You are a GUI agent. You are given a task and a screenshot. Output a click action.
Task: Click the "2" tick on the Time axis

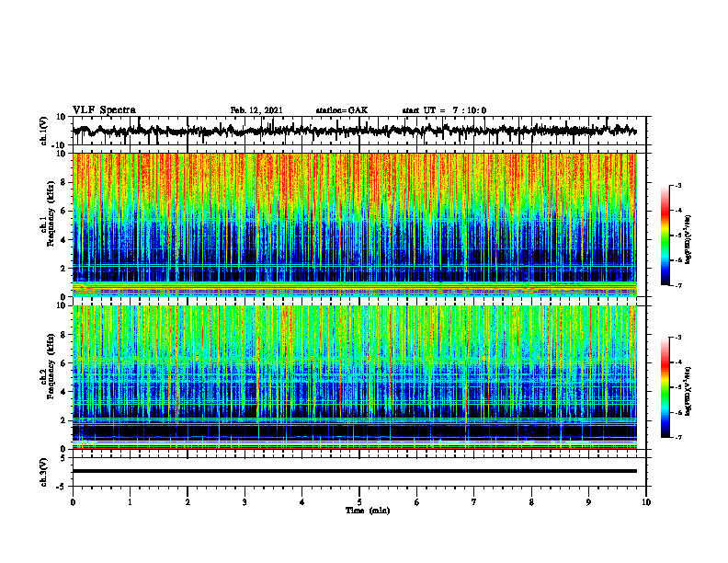188,502
